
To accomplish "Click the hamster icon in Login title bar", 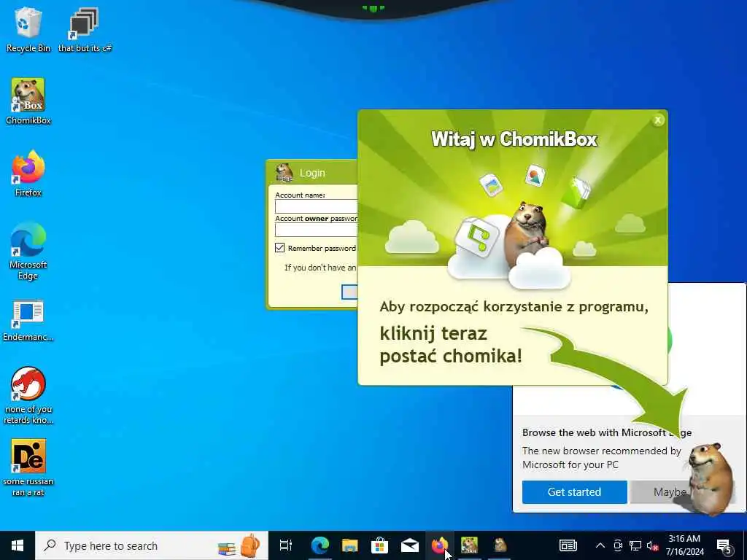I will click(285, 173).
